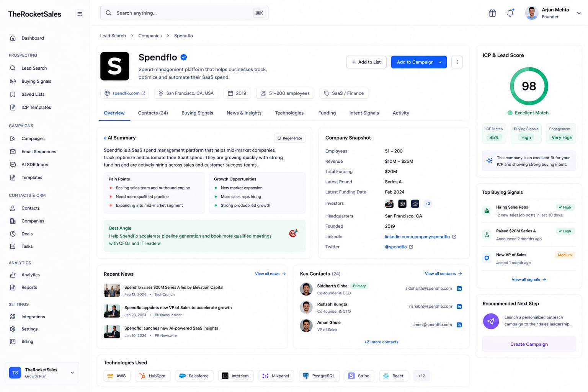This screenshot has height=392, width=588.
Task: Click the ICP Templates sidebar icon
Action: coord(13,108)
